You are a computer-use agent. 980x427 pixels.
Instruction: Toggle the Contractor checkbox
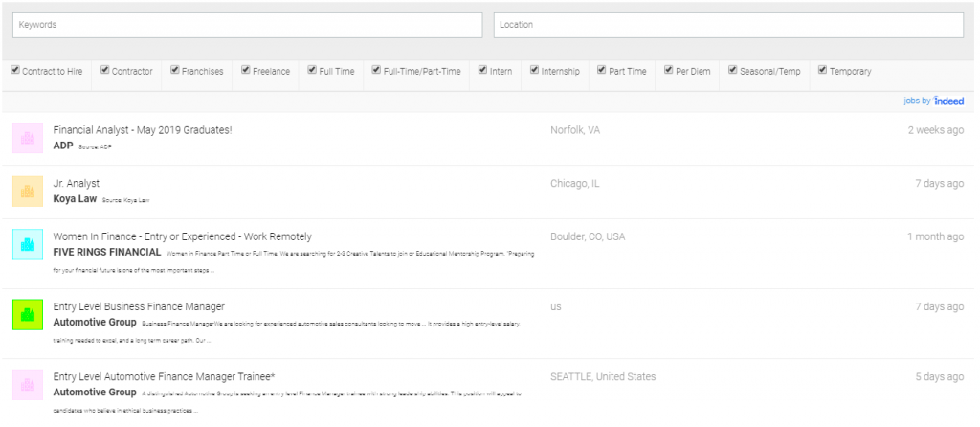[x=105, y=70]
